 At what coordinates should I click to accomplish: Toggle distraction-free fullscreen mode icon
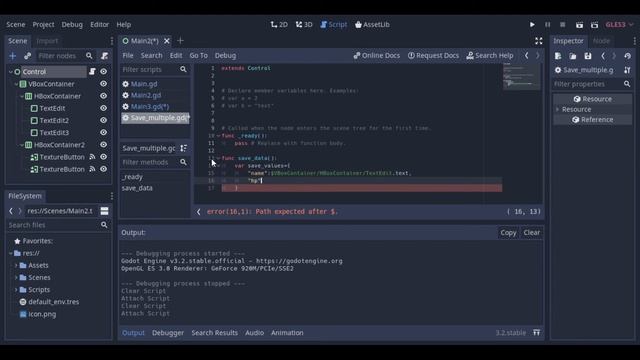[x=539, y=41]
